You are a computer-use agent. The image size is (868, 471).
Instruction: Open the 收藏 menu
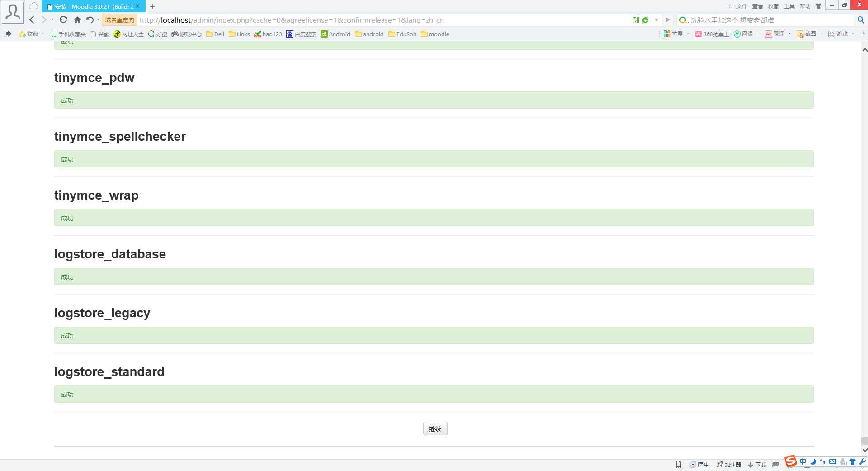pyautogui.click(x=773, y=6)
